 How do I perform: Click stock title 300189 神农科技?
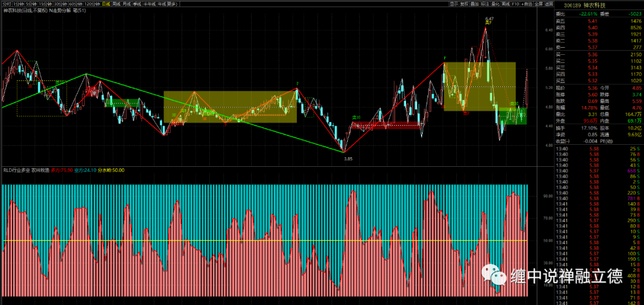(x=584, y=5)
